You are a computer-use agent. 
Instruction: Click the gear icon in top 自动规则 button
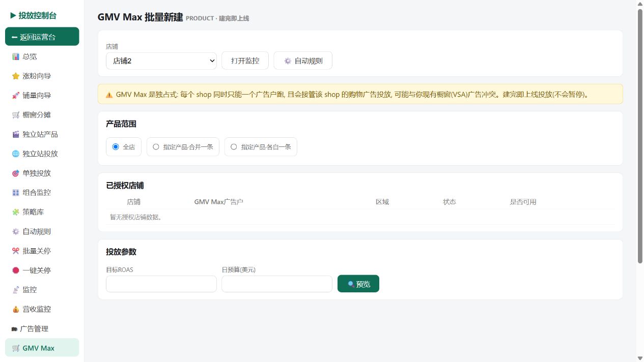[x=288, y=61]
